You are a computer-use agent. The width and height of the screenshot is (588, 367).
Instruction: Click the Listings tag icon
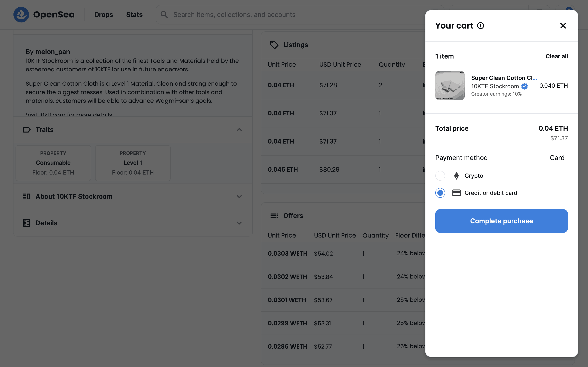274,45
